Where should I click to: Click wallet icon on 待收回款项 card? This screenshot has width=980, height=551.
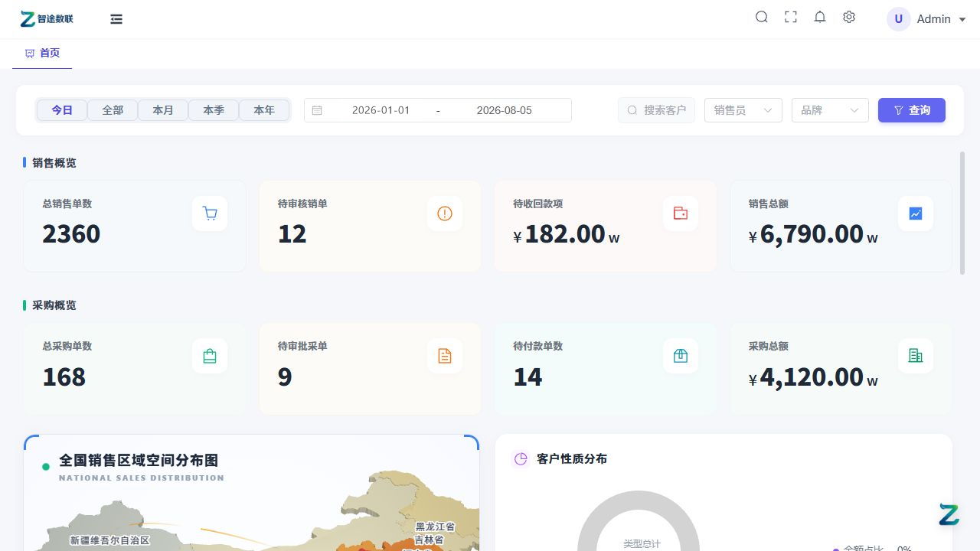coord(681,214)
